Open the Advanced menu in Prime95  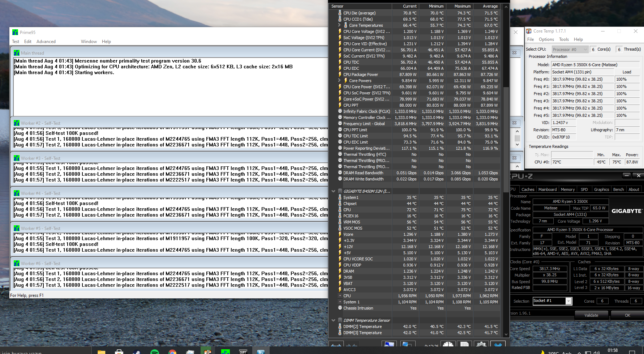tap(46, 42)
